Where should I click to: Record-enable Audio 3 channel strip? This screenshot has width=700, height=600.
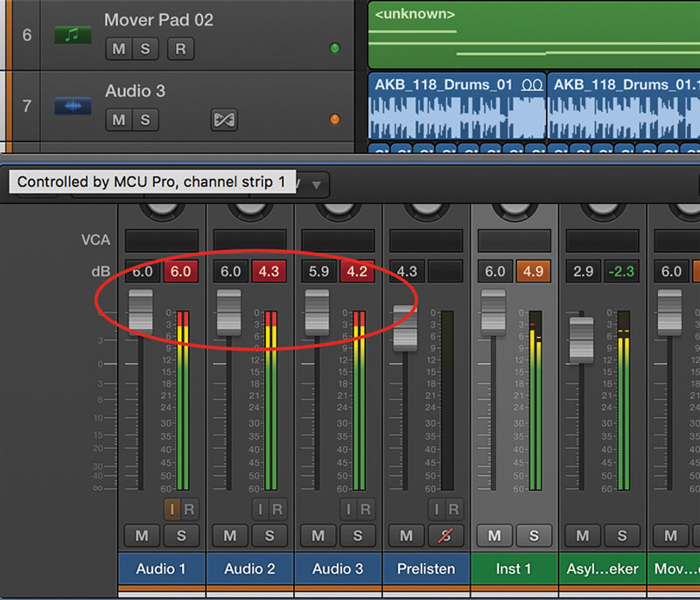click(365, 509)
